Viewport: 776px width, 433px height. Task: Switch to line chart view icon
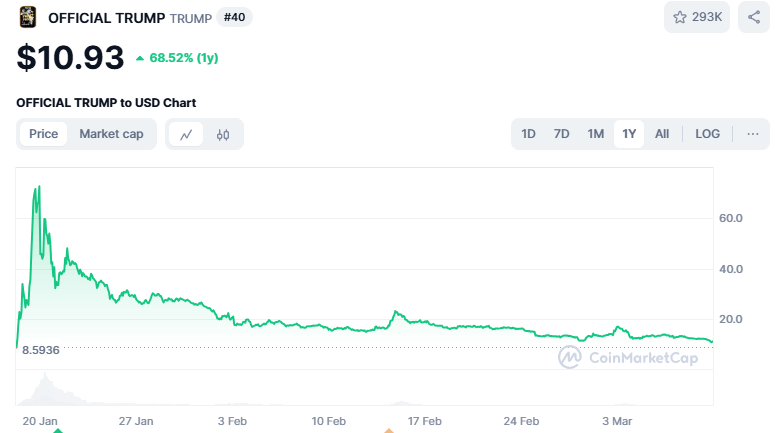[186, 134]
